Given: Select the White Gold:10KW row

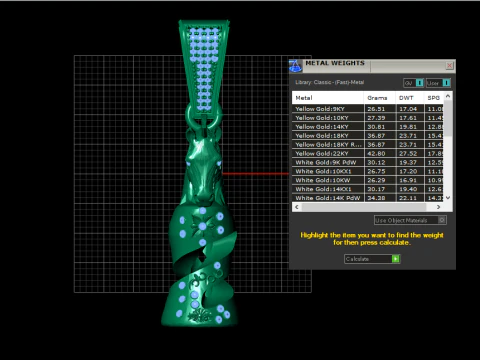Looking at the screenshot, I should coord(368,180).
